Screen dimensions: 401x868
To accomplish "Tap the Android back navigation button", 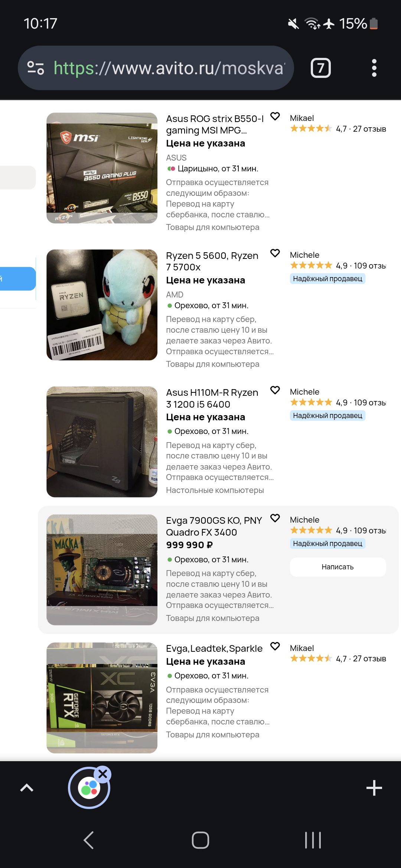I will (89, 840).
